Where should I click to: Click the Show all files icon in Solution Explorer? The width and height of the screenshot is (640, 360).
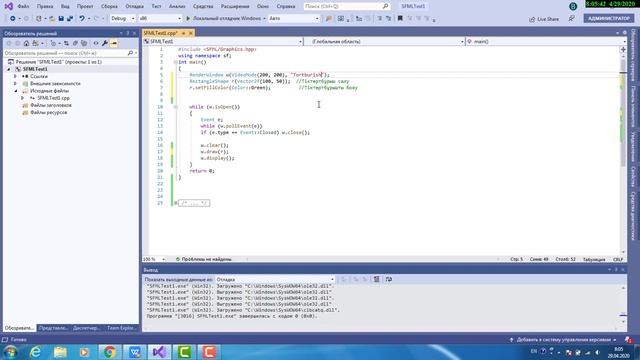(x=84, y=43)
